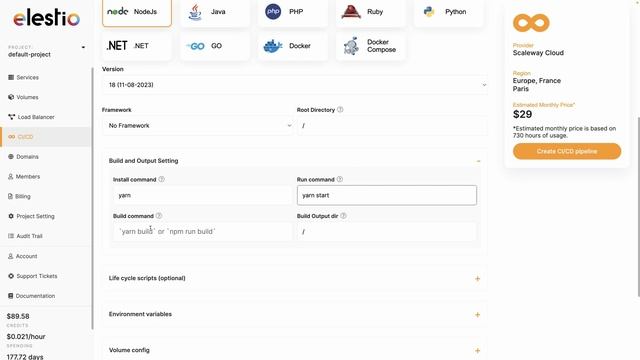Pick the PHP runtime card
The width and height of the screenshot is (640, 360).
click(x=293, y=12)
